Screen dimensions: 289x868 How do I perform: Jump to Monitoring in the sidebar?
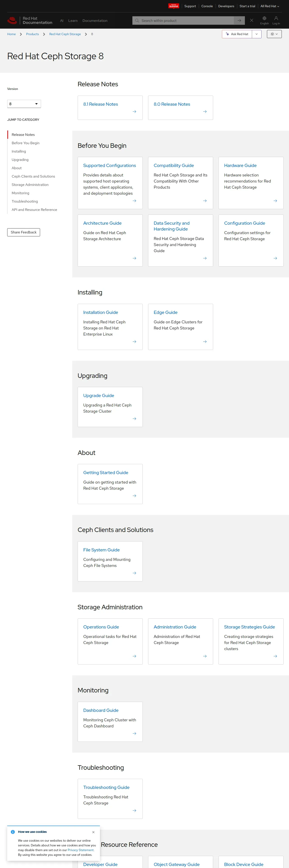(x=20, y=193)
